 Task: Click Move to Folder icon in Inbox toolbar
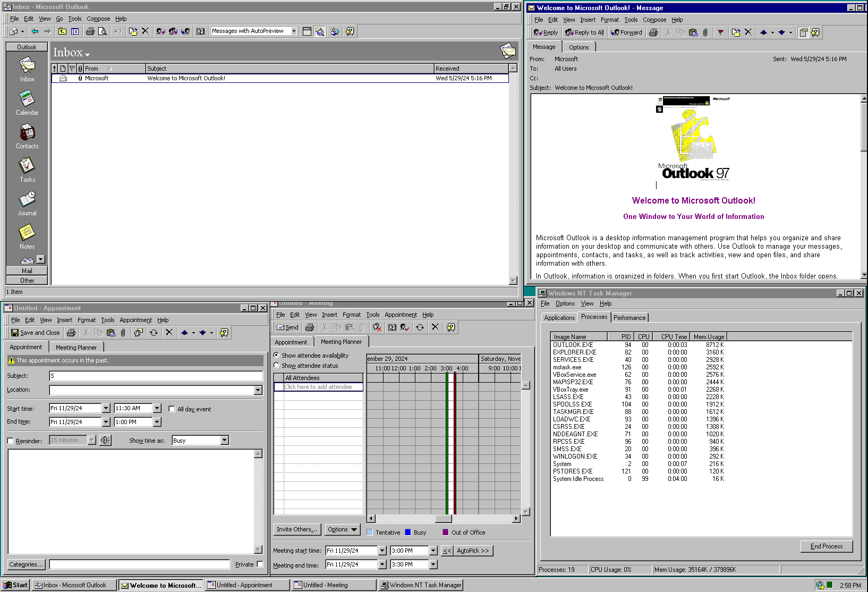click(x=133, y=31)
